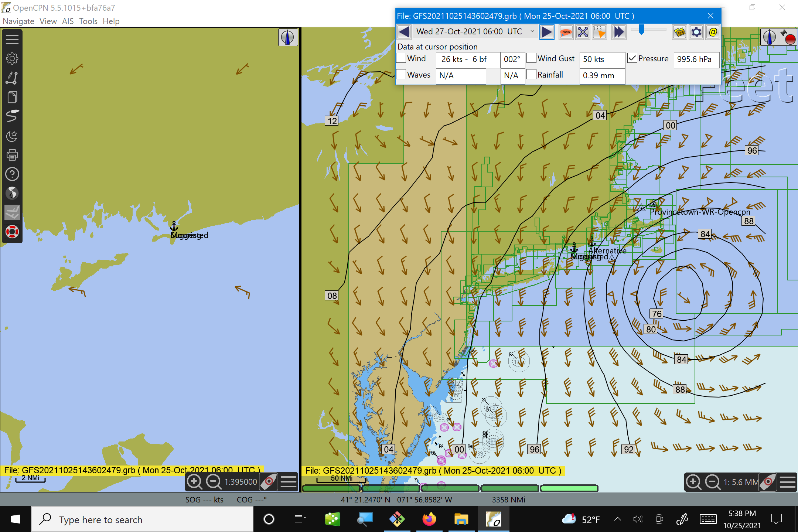
Task: Open left chart canvas menu button
Action: pyautogui.click(x=289, y=482)
